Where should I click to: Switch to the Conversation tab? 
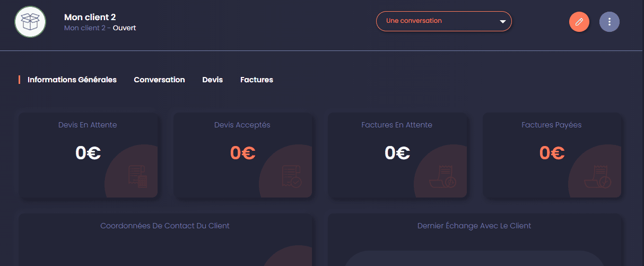159,80
